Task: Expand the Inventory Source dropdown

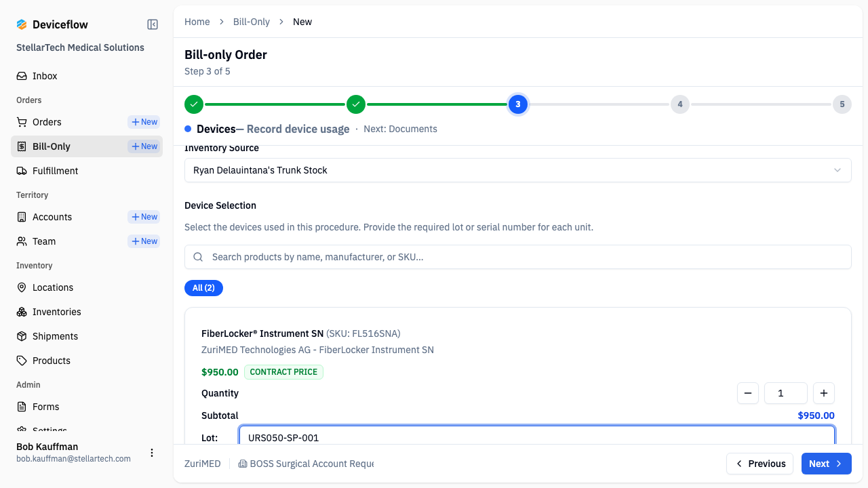Action: pyautogui.click(x=517, y=170)
